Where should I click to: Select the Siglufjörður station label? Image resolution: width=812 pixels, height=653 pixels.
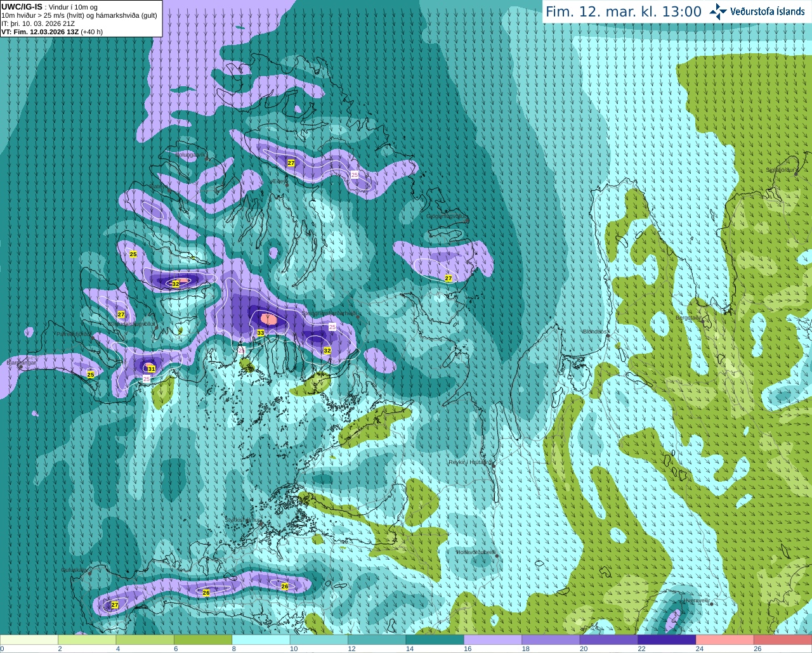781,170
